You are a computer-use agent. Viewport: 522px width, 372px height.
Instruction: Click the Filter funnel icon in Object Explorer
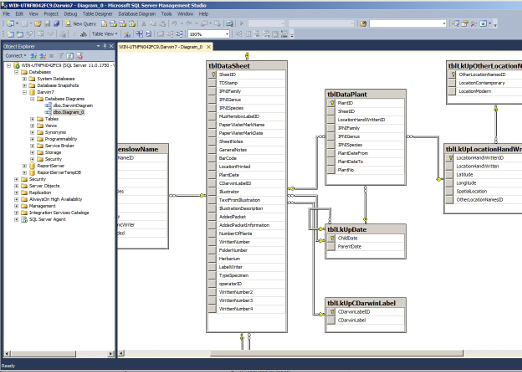click(61, 56)
